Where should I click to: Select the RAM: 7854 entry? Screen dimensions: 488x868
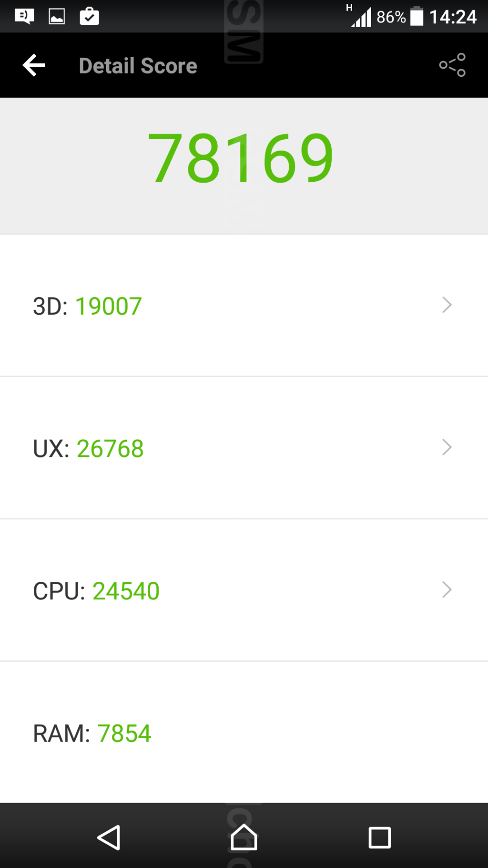point(244,733)
